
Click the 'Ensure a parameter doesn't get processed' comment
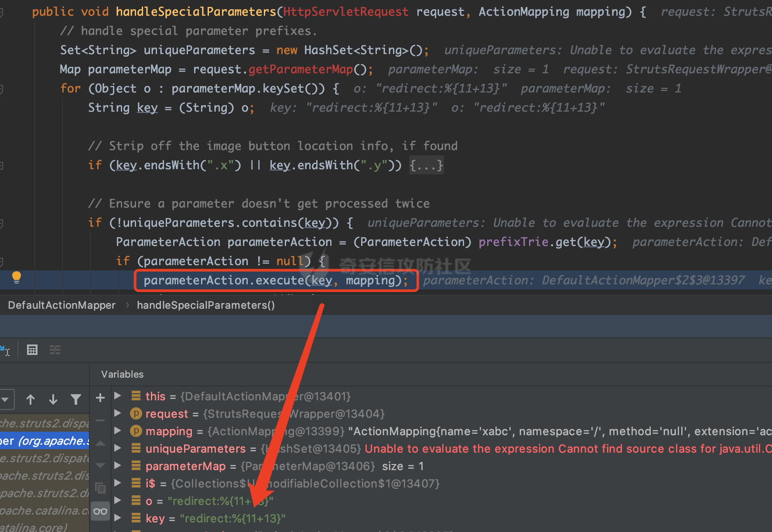(259, 204)
